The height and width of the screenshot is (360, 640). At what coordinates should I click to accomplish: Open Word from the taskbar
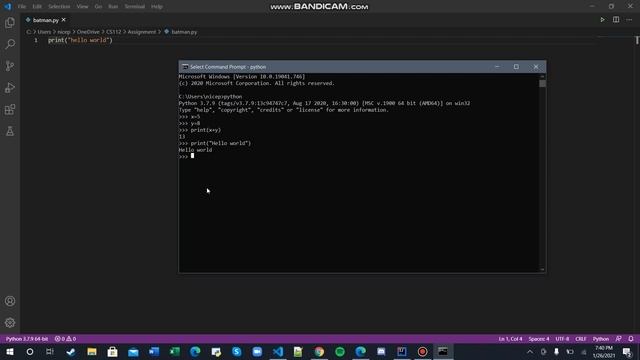coord(154,351)
